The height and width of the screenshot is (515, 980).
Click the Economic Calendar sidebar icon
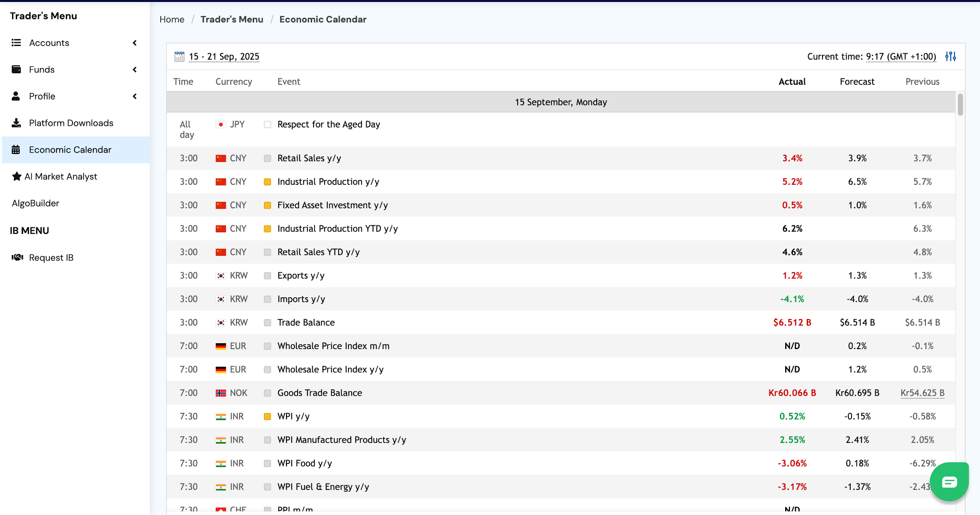pos(16,150)
